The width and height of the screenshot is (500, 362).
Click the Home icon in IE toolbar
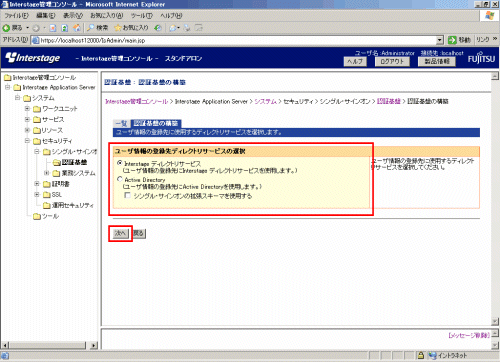click(77, 28)
